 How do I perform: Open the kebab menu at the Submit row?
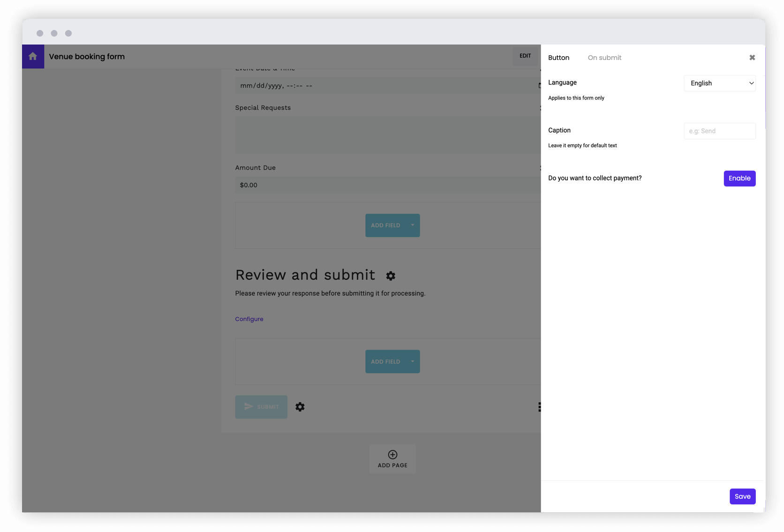pyautogui.click(x=539, y=407)
